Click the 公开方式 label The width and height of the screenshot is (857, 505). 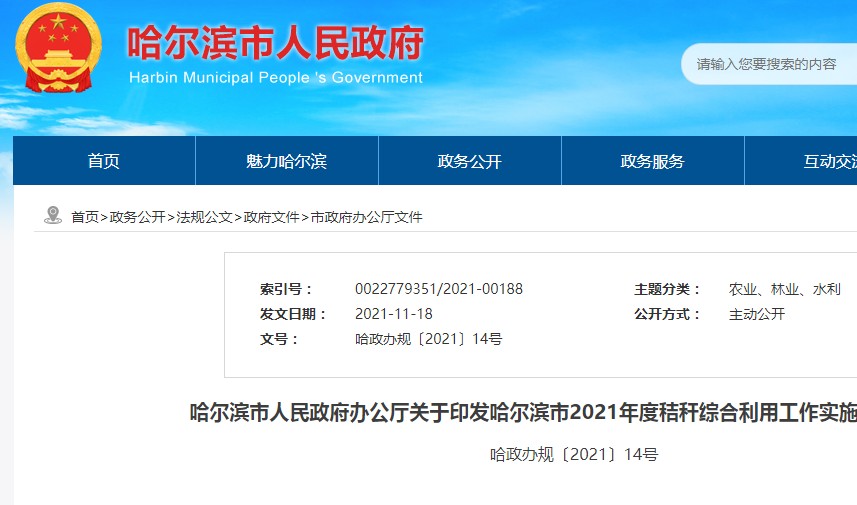coord(667,314)
